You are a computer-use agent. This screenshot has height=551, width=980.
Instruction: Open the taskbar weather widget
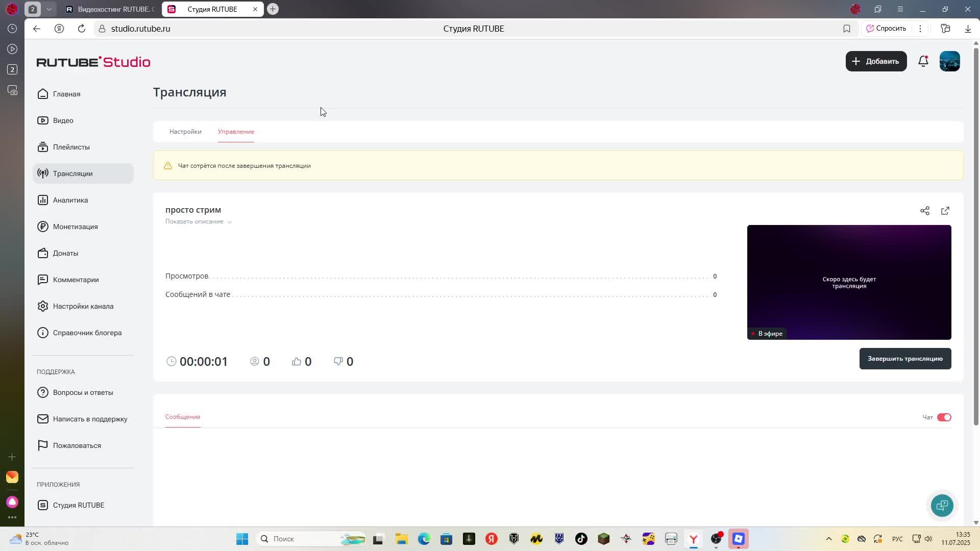(38, 539)
